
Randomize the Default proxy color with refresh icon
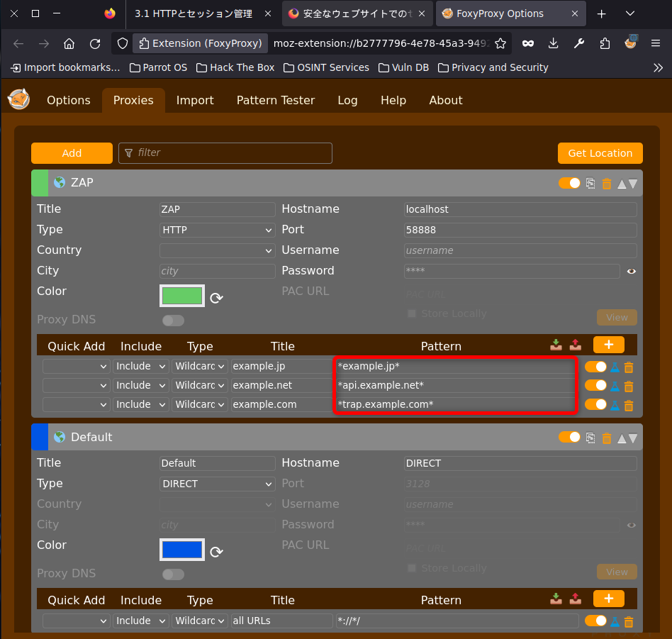click(216, 552)
